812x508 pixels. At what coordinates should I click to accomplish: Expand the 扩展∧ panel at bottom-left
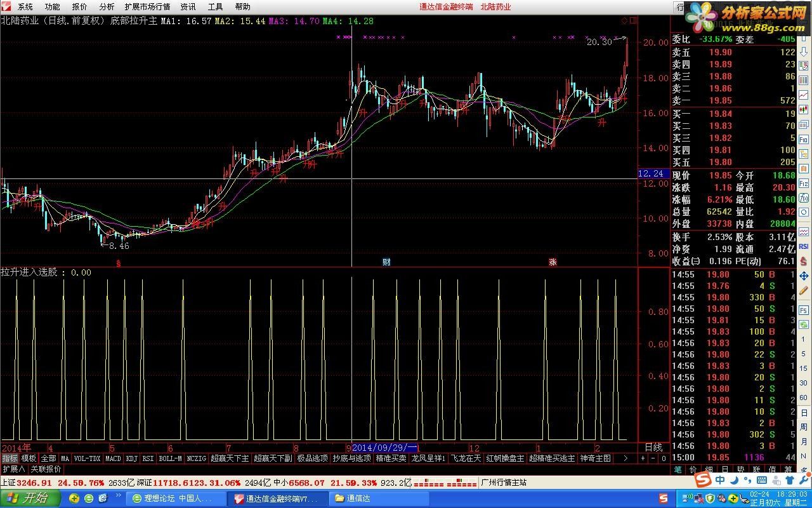coord(13,469)
